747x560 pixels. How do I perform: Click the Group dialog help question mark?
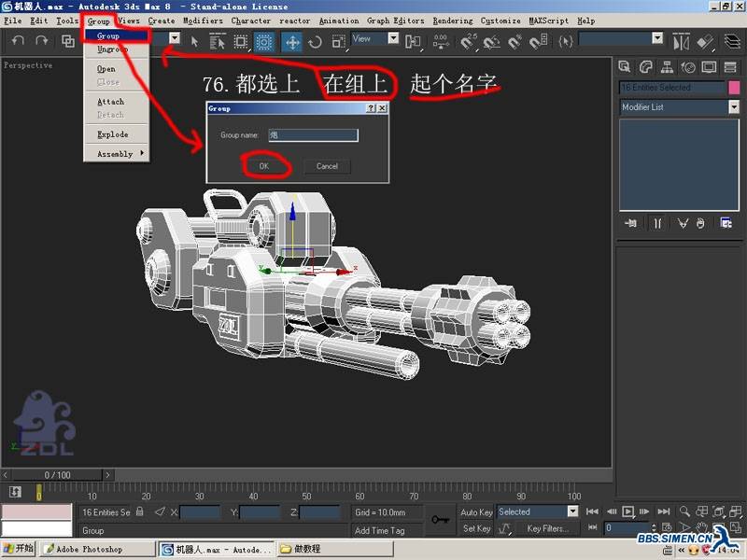coord(371,108)
